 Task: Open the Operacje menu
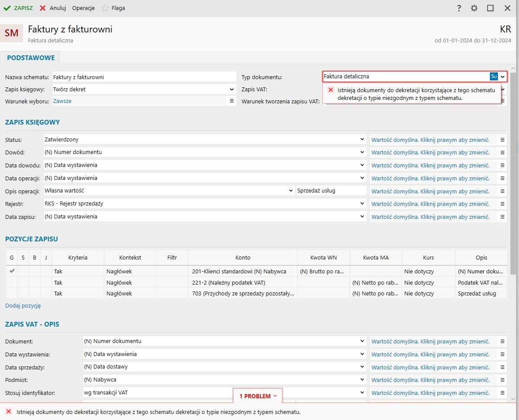(x=83, y=8)
